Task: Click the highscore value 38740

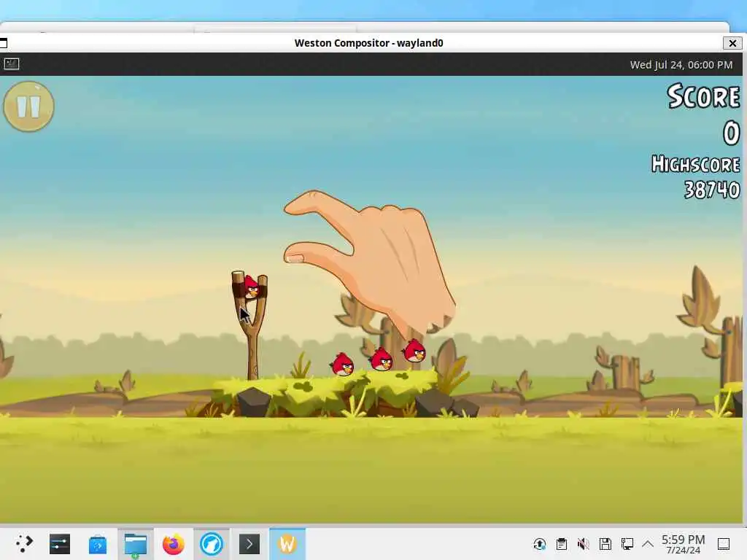Action: point(712,190)
